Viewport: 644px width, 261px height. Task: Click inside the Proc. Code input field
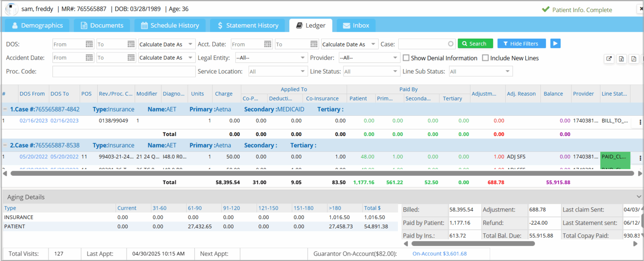124,71
